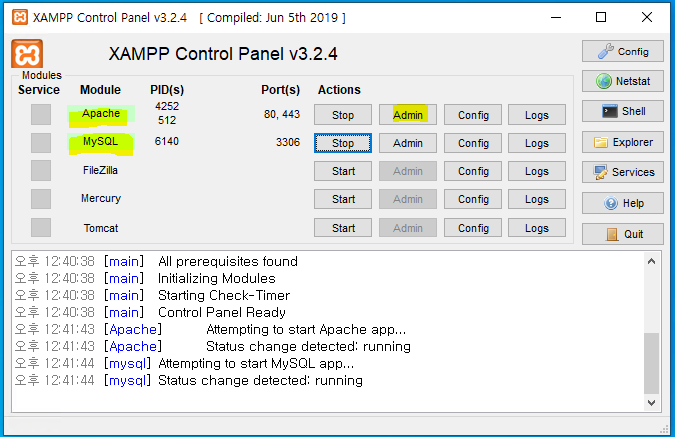The width and height of the screenshot is (675, 437).
Task: Open Netstat with the globe icon
Action: (622, 81)
